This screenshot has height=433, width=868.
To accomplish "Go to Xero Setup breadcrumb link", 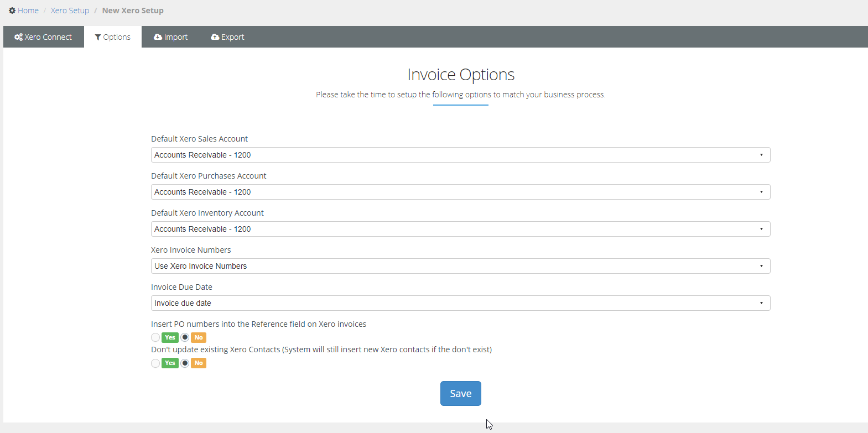I will (70, 11).
